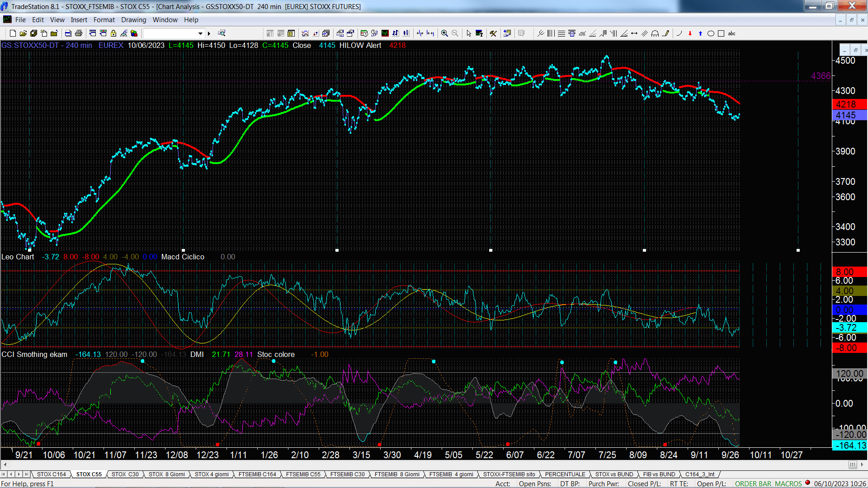The image size is (868, 488).
Task: Switch to the C164_3_Int tab
Action: (700, 474)
